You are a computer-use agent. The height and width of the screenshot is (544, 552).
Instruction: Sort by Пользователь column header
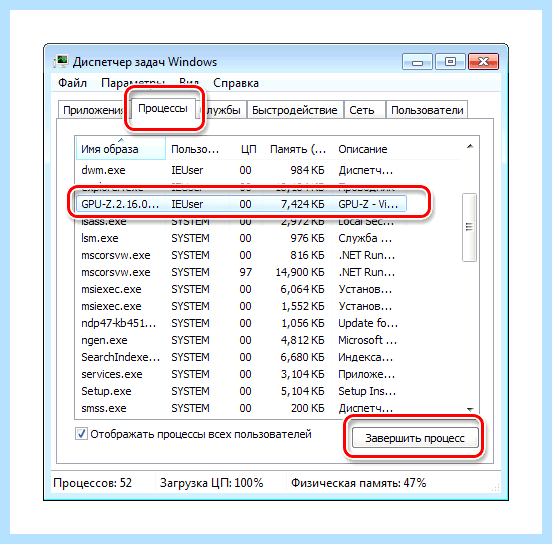tap(197, 149)
